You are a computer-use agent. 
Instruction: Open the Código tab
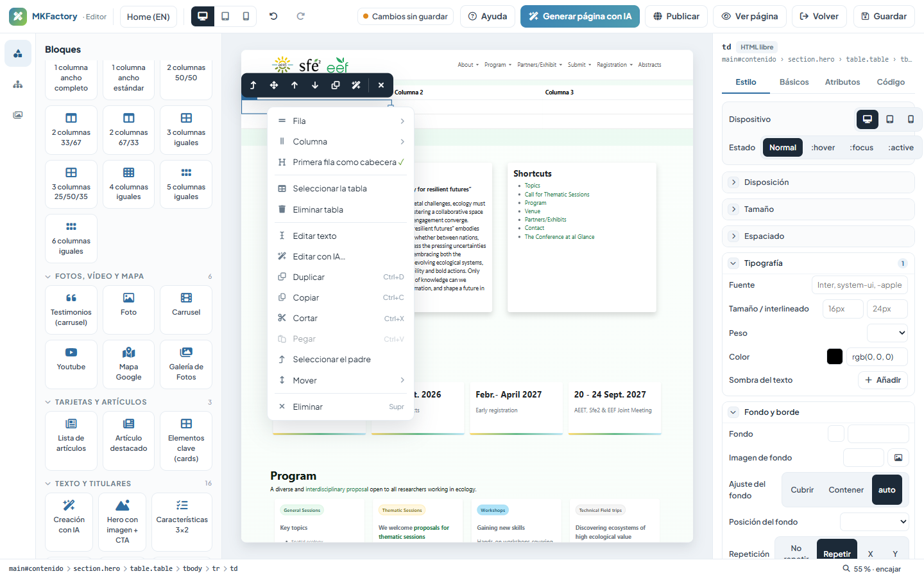(x=891, y=82)
